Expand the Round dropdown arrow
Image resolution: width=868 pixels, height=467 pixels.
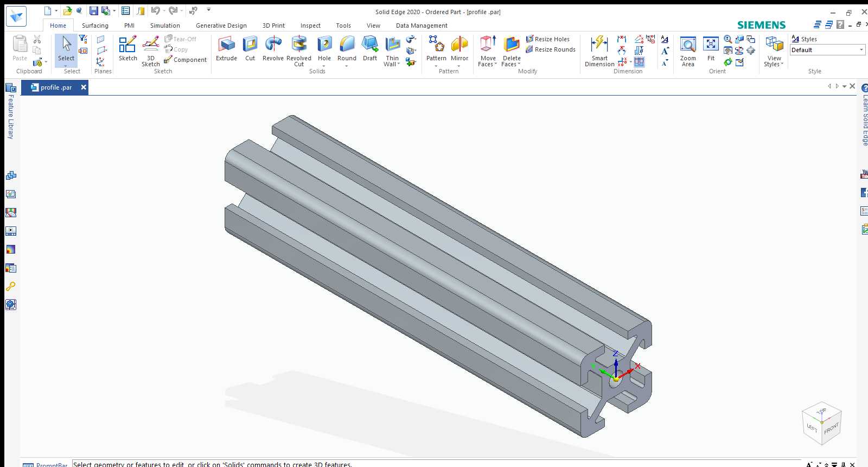click(347, 66)
